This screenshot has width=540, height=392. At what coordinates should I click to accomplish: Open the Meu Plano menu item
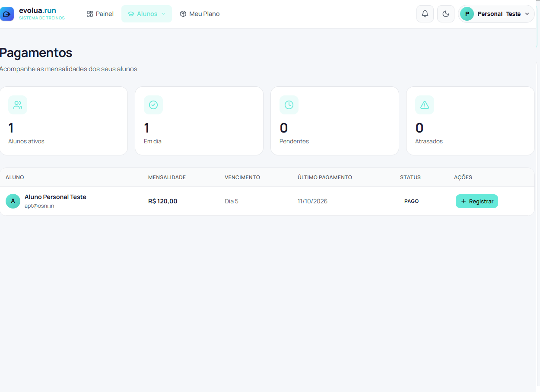pos(200,14)
